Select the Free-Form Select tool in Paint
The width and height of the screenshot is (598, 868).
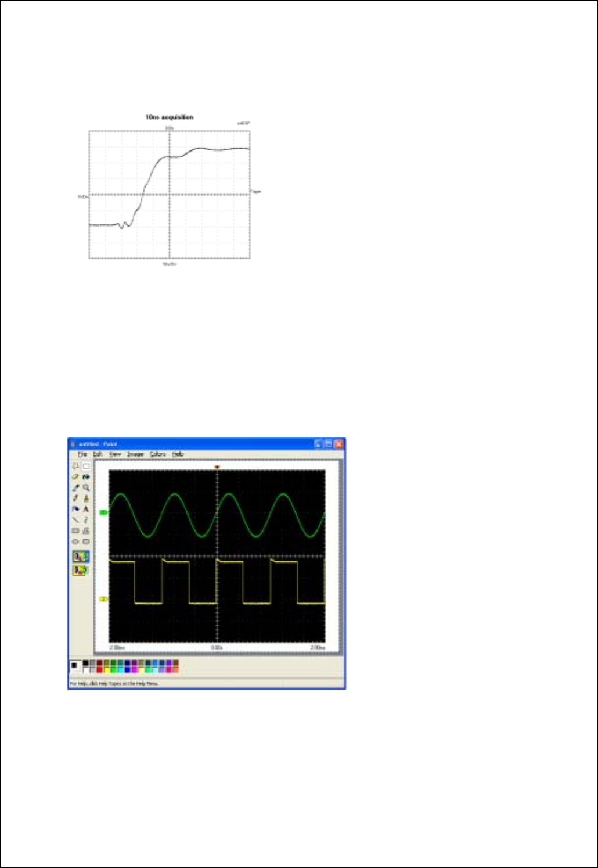pyautogui.click(x=75, y=466)
